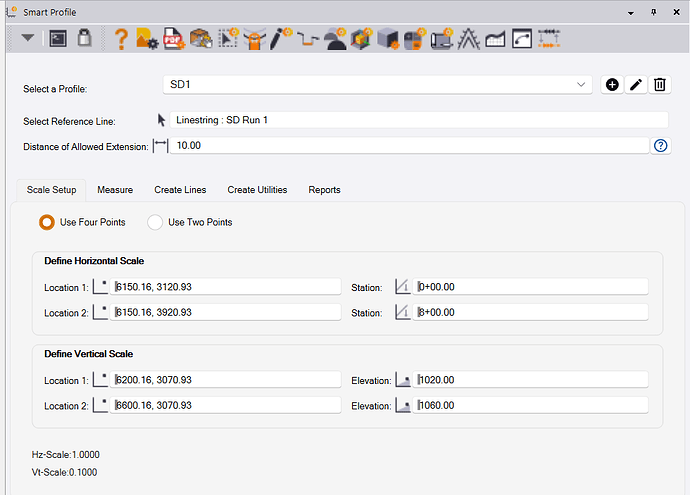Screen dimensions: 690x495
Task: Click the help icon beside allowed extension
Action: coord(660,146)
